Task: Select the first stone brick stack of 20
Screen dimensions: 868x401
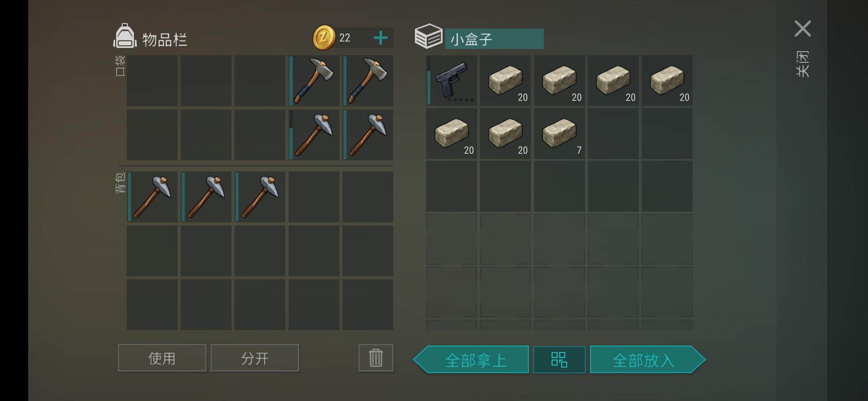Action: [x=505, y=81]
